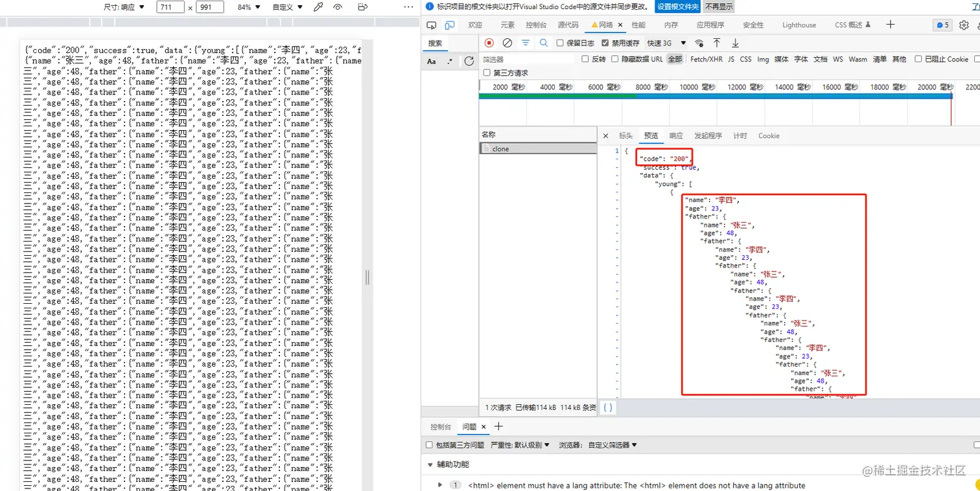Enable the 第三方请求 checkbox

pyautogui.click(x=487, y=73)
